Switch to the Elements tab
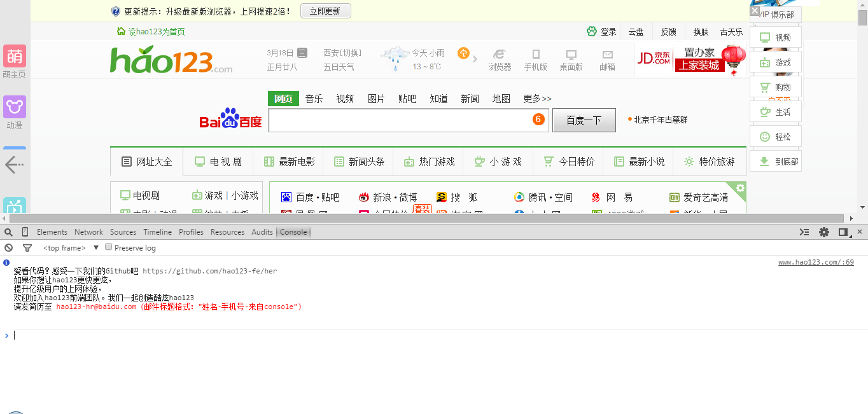Viewport: 868px width, 414px height. pos(52,232)
